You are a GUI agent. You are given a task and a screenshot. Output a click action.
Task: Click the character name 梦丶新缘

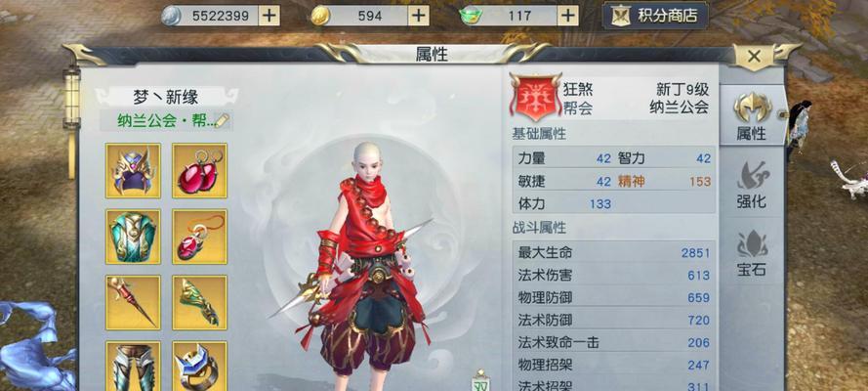166,97
